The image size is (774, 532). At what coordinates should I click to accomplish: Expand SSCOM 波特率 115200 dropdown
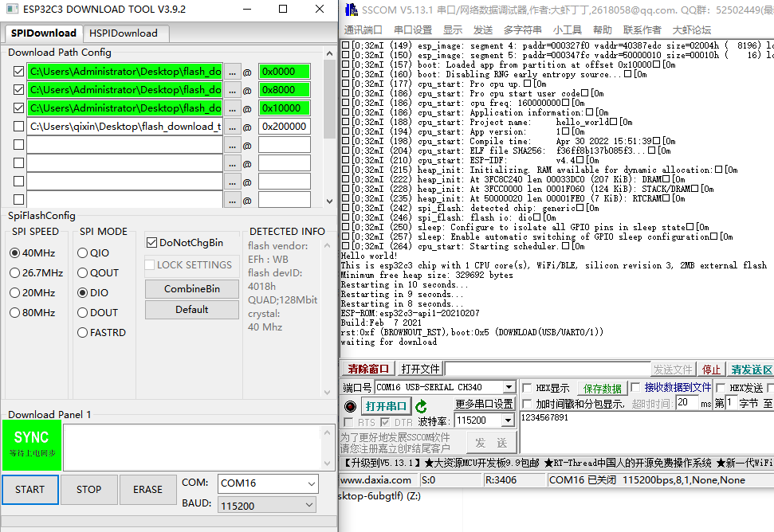pyautogui.click(x=508, y=420)
